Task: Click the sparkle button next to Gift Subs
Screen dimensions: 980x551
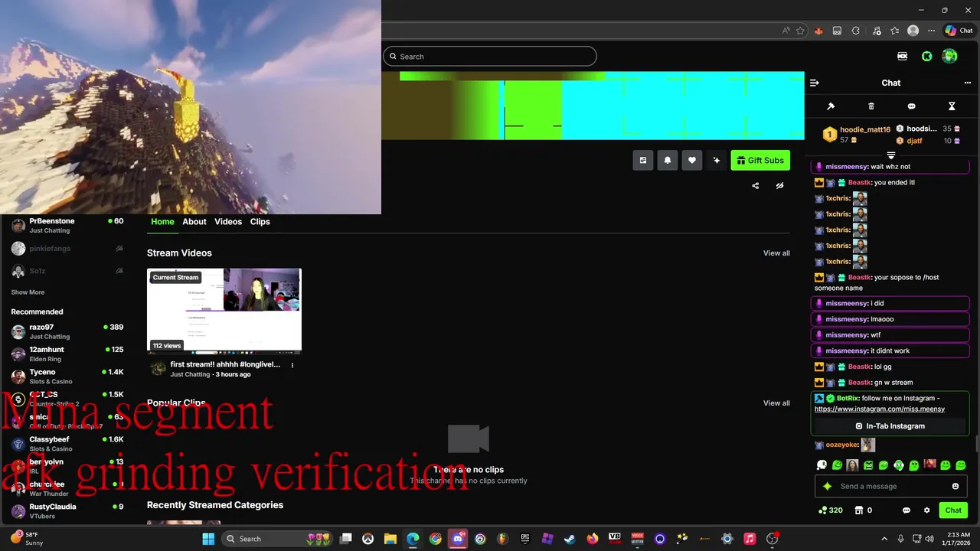Action: pyautogui.click(x=717, y=160)
